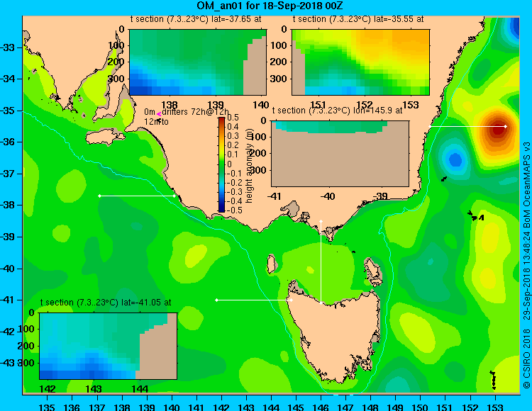This screenshot has height=411, width=532.
Task: Open the lat=-35.55 temperature section inset
Action: pyautogui.click(x=360, y=62)
